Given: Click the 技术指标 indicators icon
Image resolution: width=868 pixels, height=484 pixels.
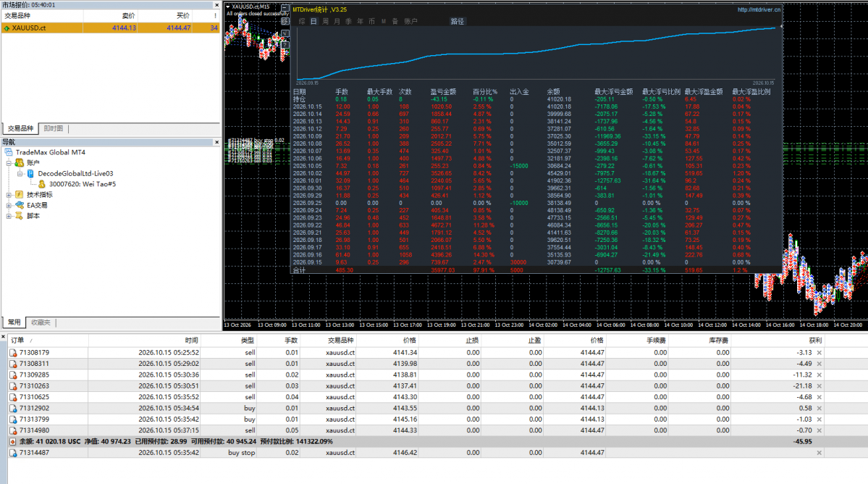Looking at the screenshot, I should coord(20,194).
